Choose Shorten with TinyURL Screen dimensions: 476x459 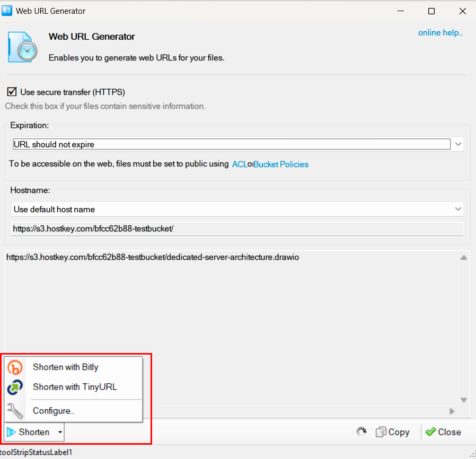(x=74, y=387)
